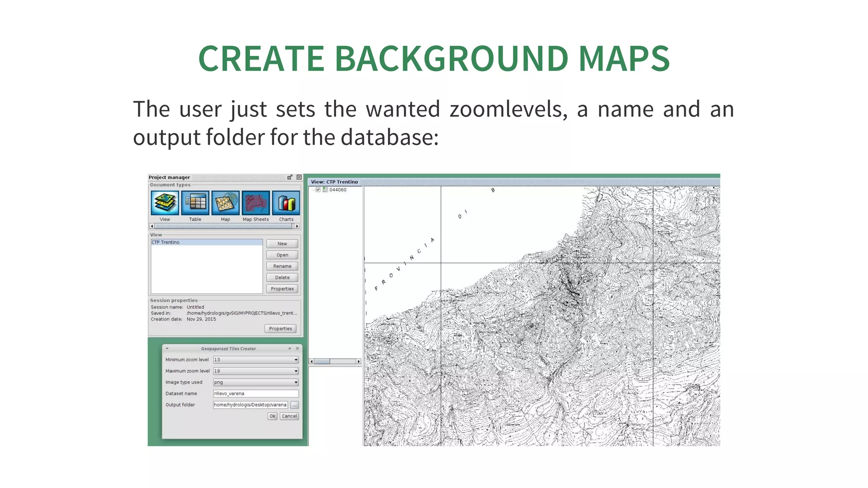Select the View document type icon
Screen dimensions: 868x488
(x=165, y=203)
